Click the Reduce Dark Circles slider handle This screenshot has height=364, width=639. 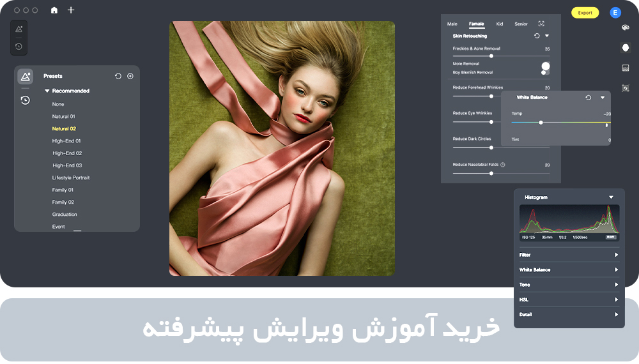click(x=491, y=148)
